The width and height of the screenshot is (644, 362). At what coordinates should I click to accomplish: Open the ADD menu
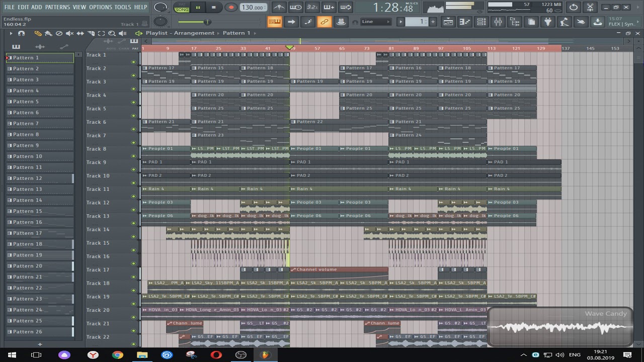36,7
